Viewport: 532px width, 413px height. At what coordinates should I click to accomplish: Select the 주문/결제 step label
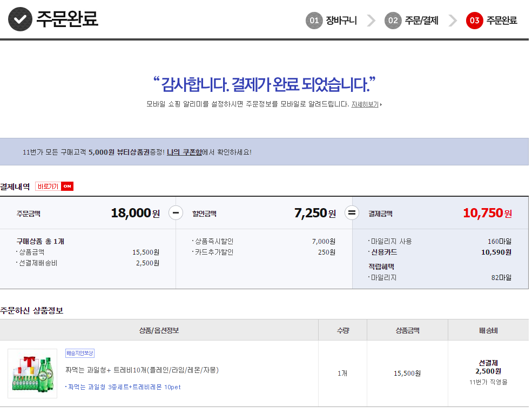pos(421,21)
